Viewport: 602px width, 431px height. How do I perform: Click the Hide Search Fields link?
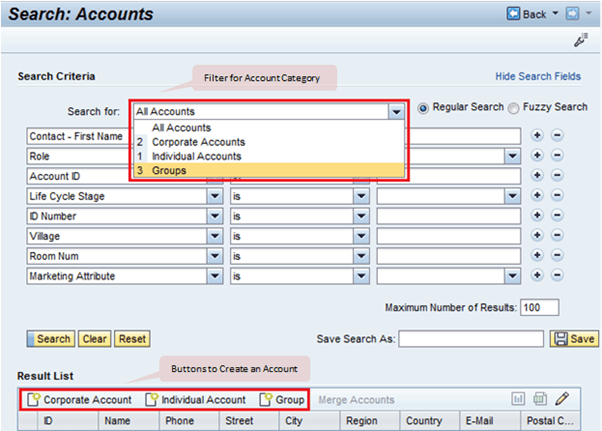[538, 76]
